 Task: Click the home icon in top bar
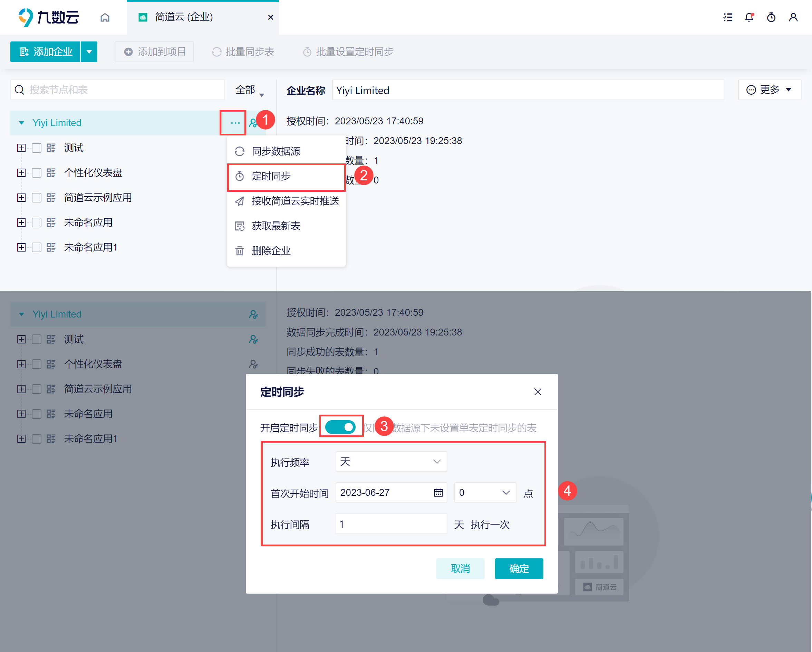pos(105,17)
